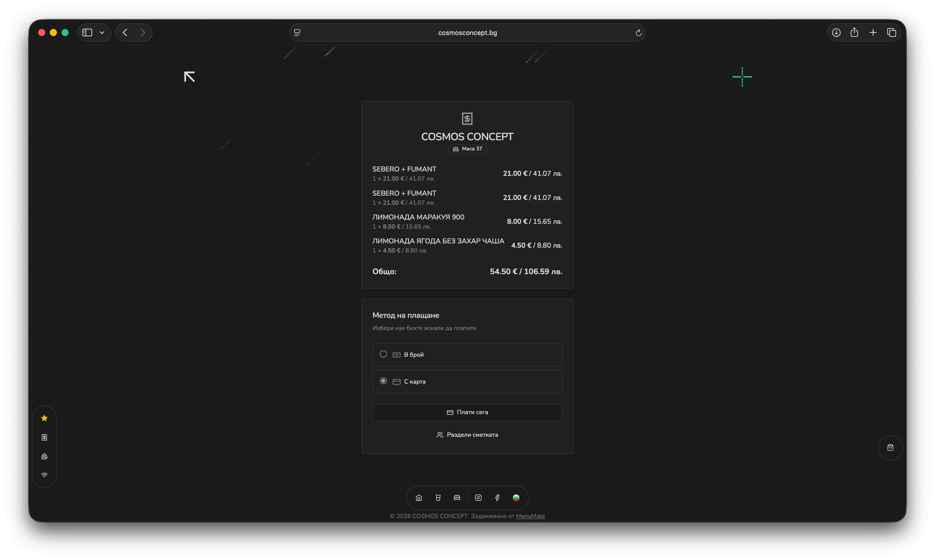Click the yellow star favorites icon
This screenshot has width=935, height=560.
tap(44, 418)
